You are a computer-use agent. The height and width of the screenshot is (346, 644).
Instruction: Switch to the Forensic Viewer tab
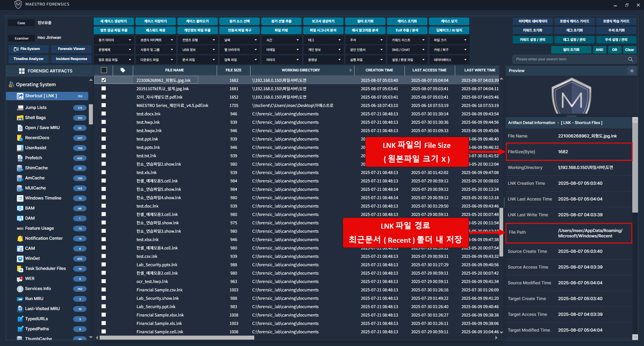(71, 49)
